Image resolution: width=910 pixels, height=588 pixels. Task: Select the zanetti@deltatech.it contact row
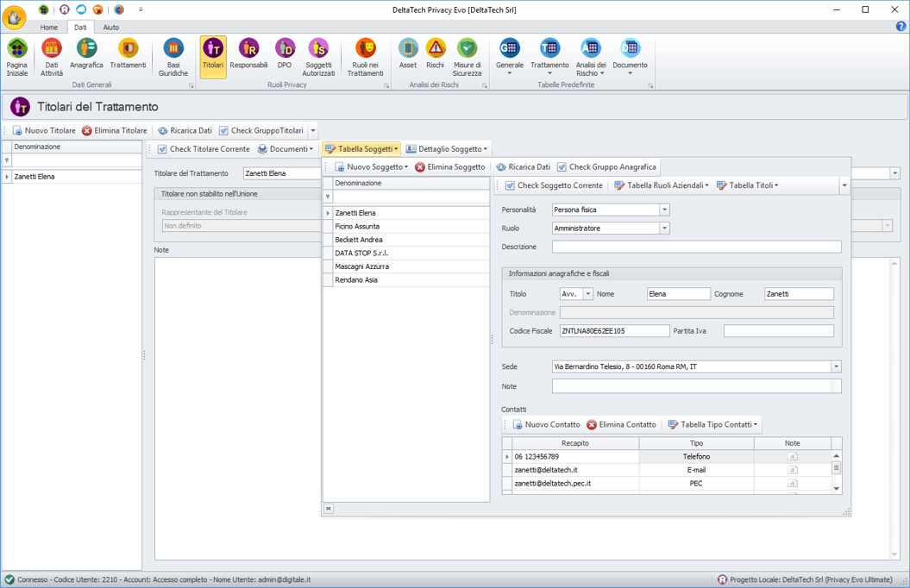[667, 470]
